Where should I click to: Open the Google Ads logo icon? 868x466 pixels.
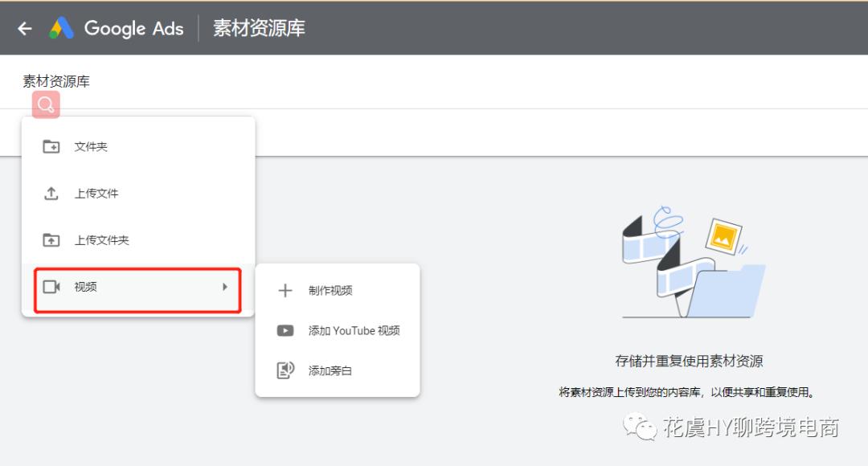(x=63, y=27)
